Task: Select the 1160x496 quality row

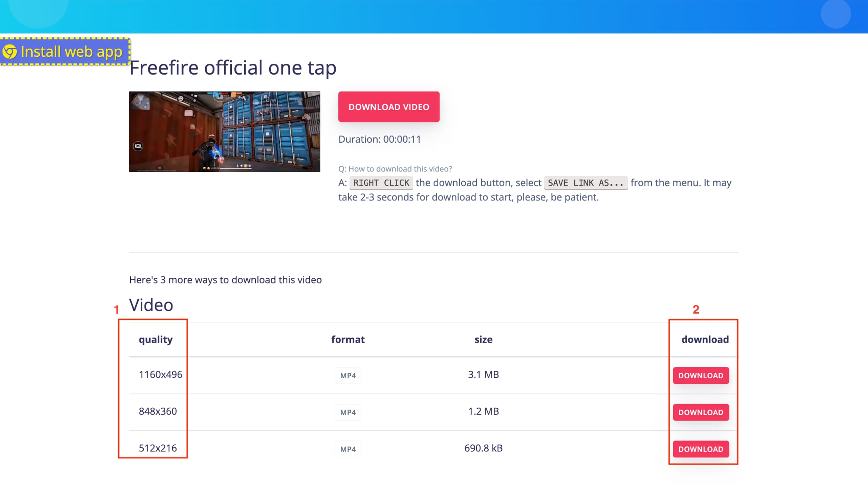Action: click(x=160, y=374)
